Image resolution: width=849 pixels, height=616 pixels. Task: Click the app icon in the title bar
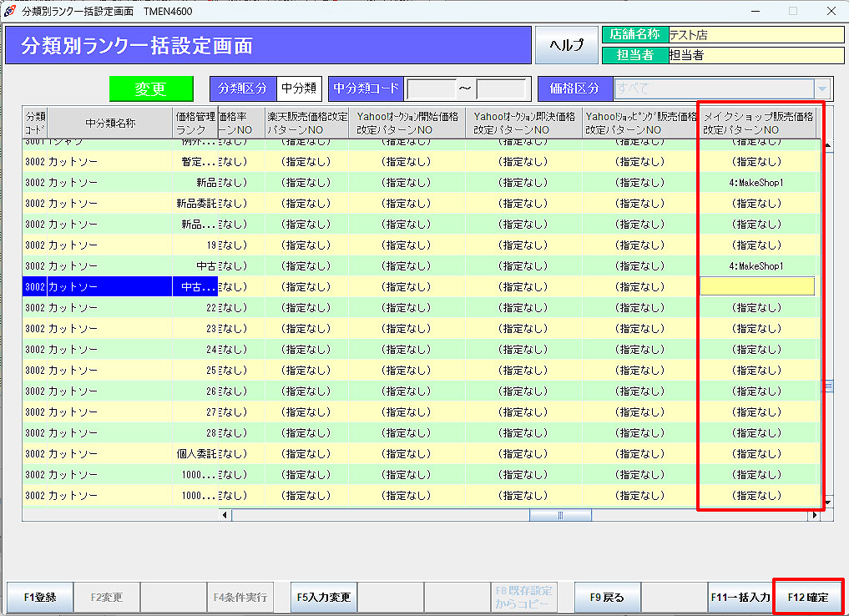point(10,11)
